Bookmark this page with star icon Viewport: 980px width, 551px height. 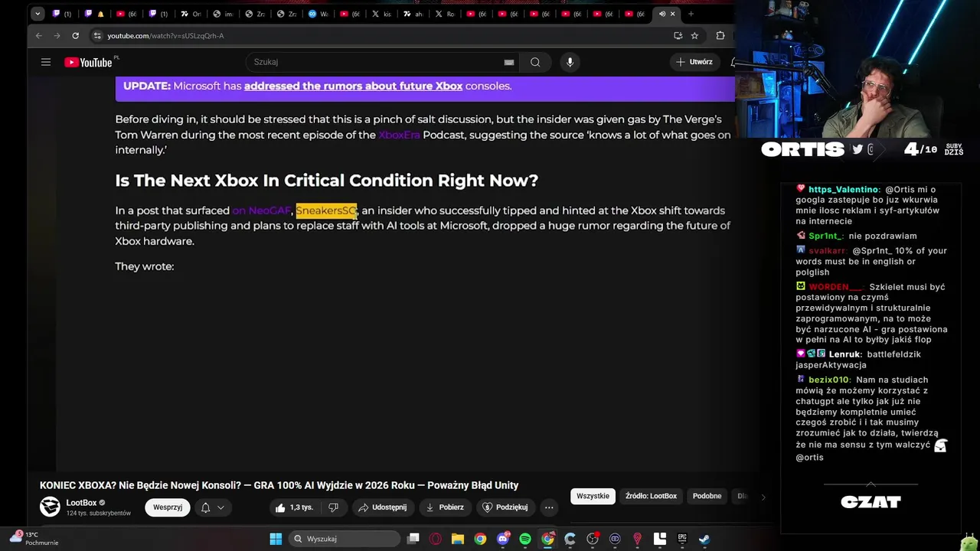tap(694, 35)
